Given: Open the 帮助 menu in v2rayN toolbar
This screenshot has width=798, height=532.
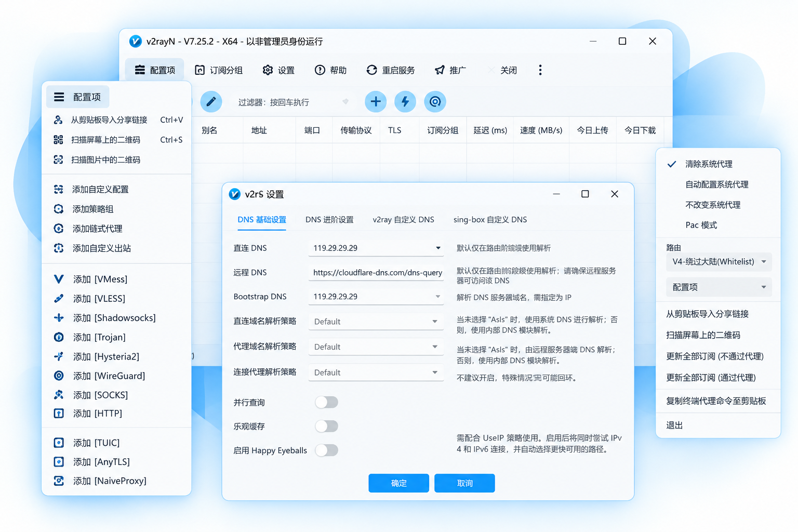Looking at the screenshot, I should [x=330, y=70].
